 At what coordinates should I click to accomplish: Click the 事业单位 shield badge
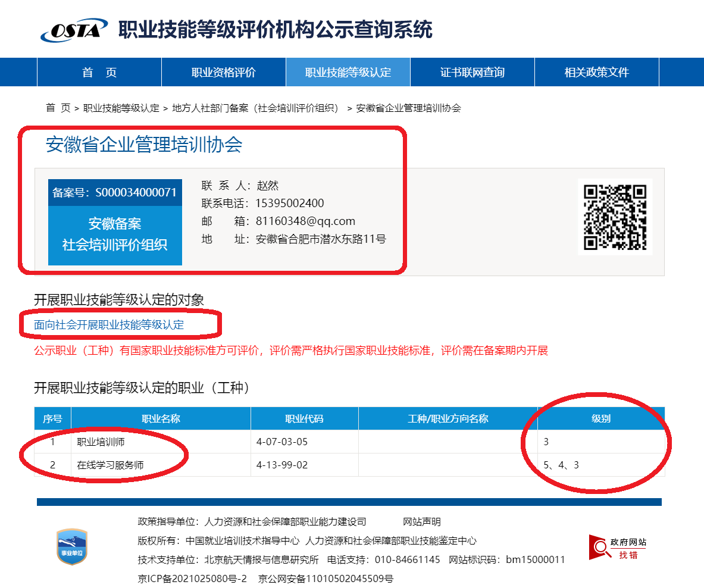click(72, 547)
